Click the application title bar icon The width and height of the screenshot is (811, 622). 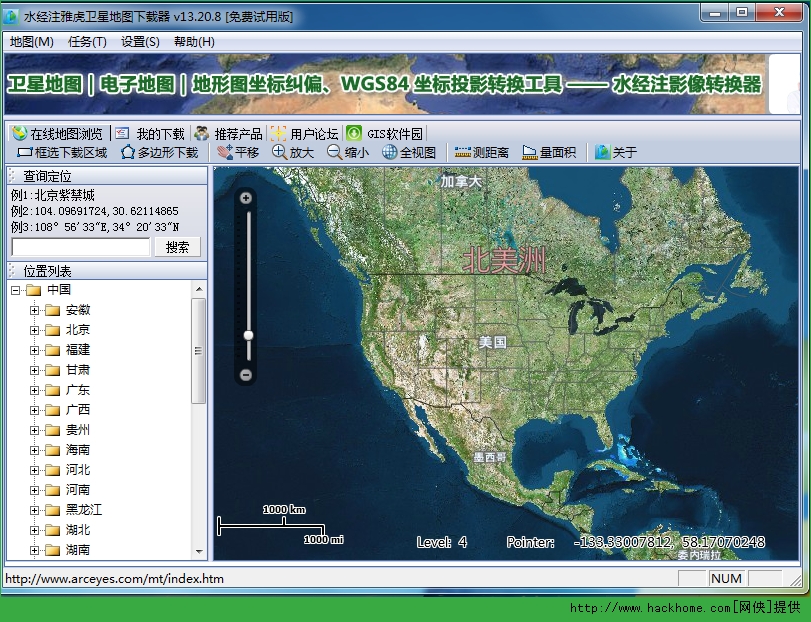11,17
